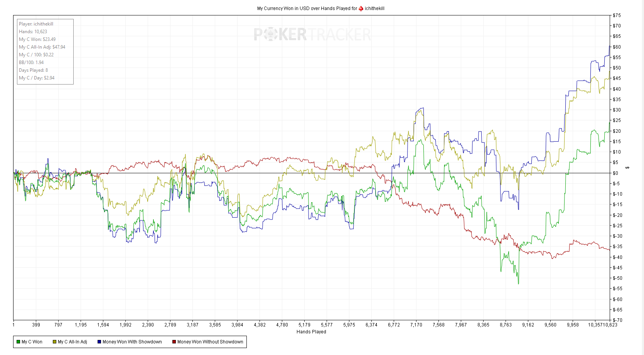Click the '$75' y-axis label
This screenshot has height=355, width=644.
click(617, 15)
